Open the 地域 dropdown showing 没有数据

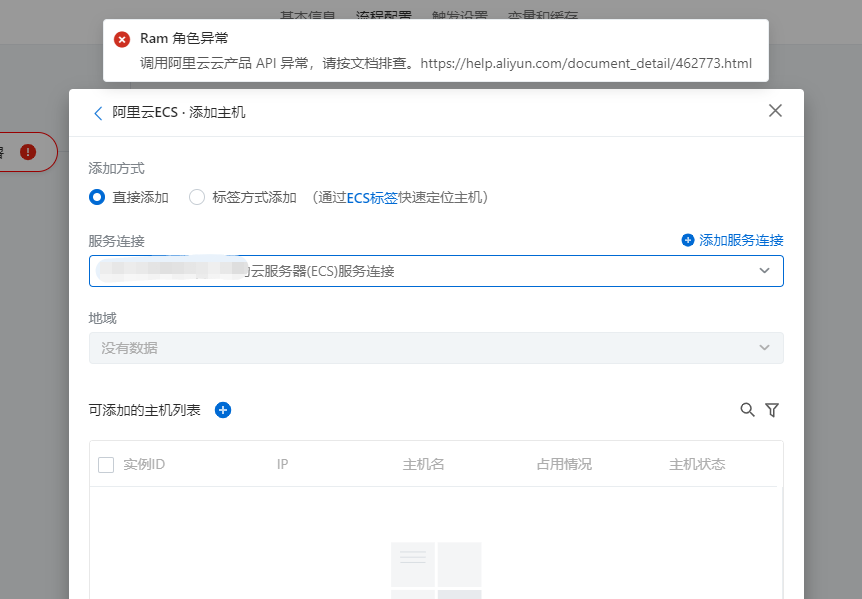point(436,348)
